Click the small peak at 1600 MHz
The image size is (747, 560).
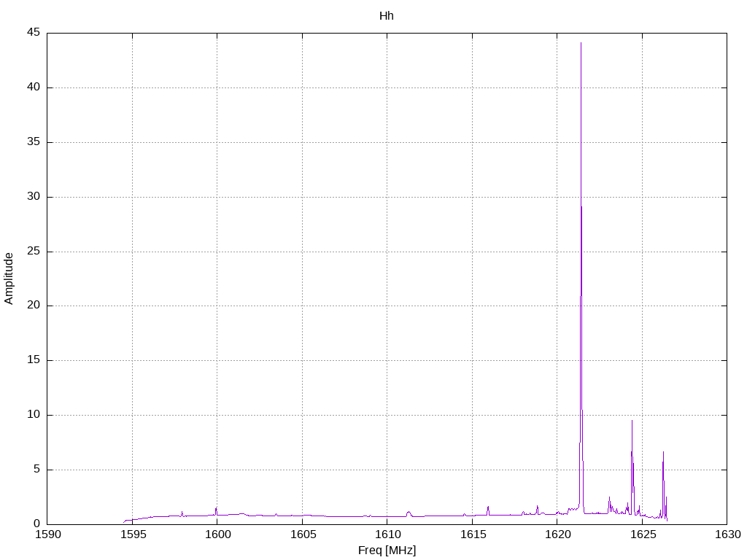click(x=216, y=508)
